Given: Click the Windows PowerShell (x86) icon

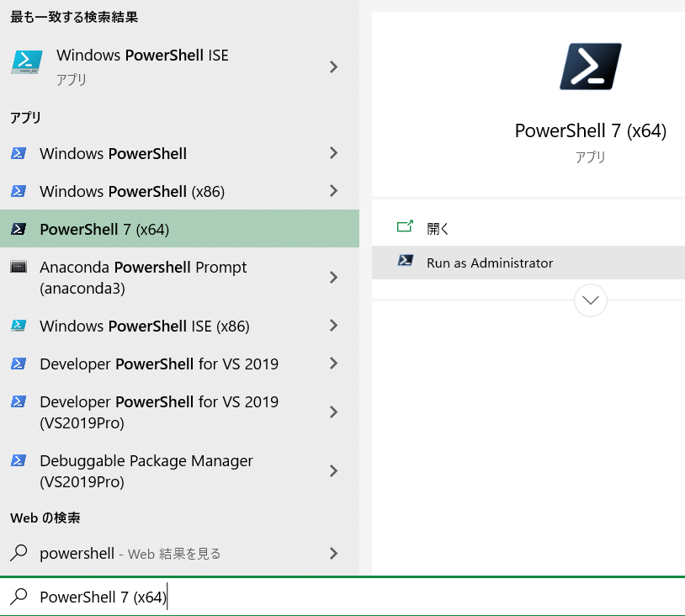Looking at the screenshot, I should 19,191.
